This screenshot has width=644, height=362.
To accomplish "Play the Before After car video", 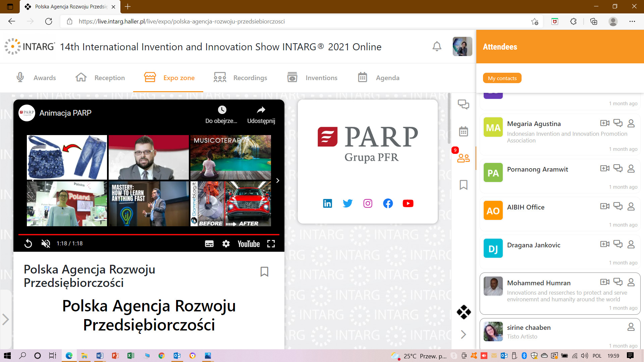I will (x=231, y=204).
